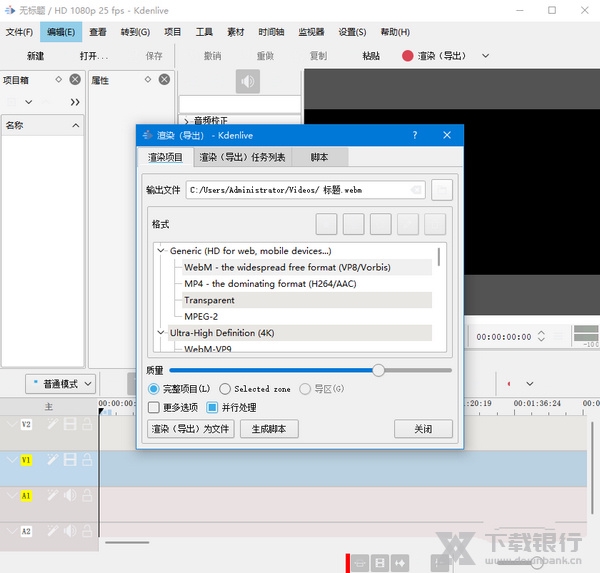This screenshot has height=573, width=600.
Task: Switch to the Scripts tab
Action: [x=319, y=157]
